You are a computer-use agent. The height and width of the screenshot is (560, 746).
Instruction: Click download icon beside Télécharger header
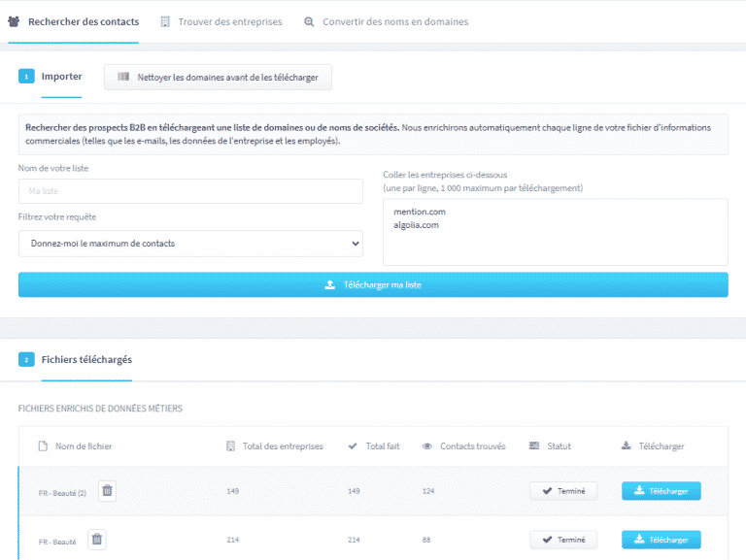pyautogui.click(x=627, y=445)
